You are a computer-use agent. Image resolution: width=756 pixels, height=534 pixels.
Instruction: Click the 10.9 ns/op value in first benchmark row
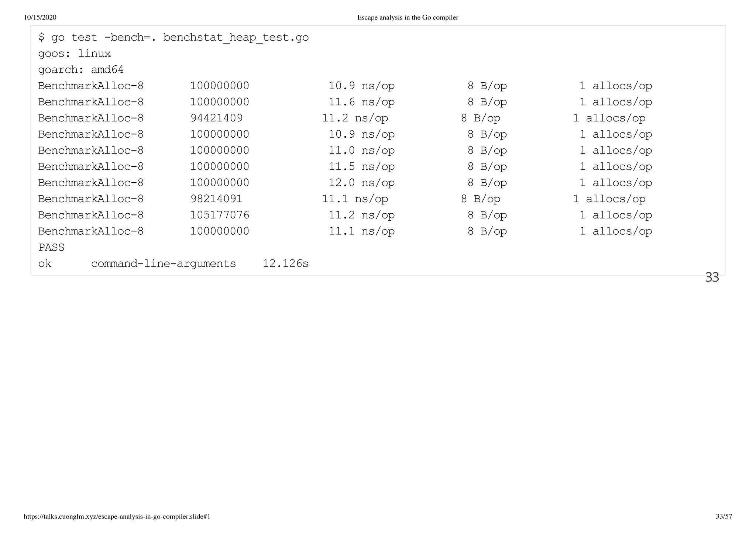pyautogui.click(x=362, y=86)
